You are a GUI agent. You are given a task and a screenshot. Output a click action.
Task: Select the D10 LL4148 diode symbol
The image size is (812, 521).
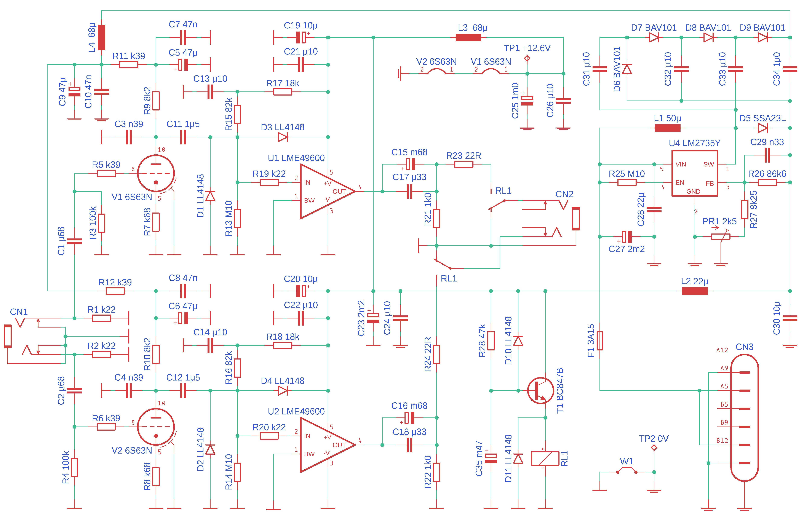[518, 341]
